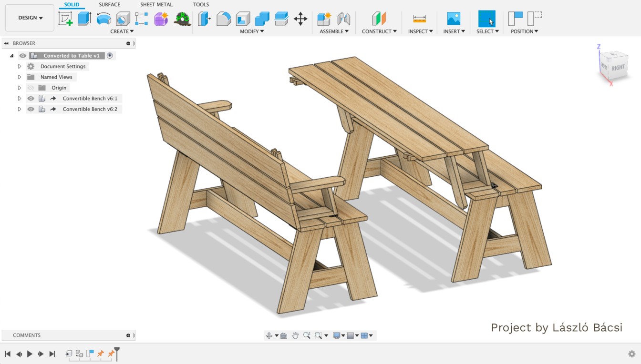Open the SURFACE tab
The width and height of the screenshot is (641, 364).
(109, 5)
